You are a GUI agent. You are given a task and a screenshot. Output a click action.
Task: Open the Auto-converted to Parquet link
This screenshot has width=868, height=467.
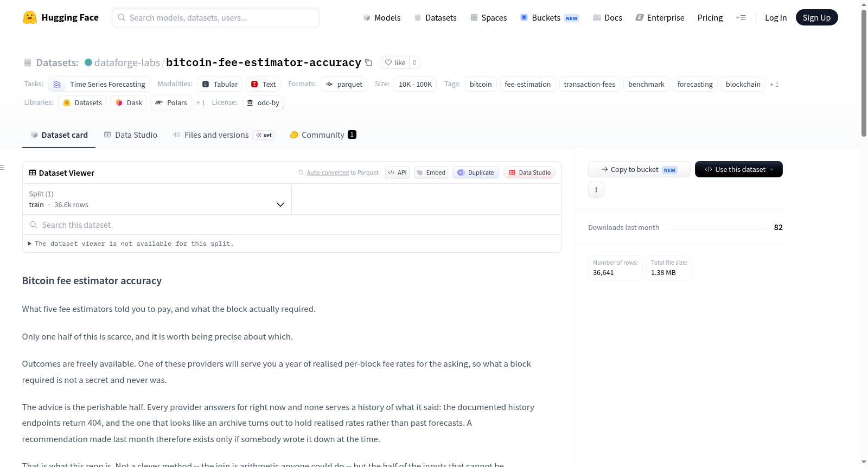(x=328, y=172)
